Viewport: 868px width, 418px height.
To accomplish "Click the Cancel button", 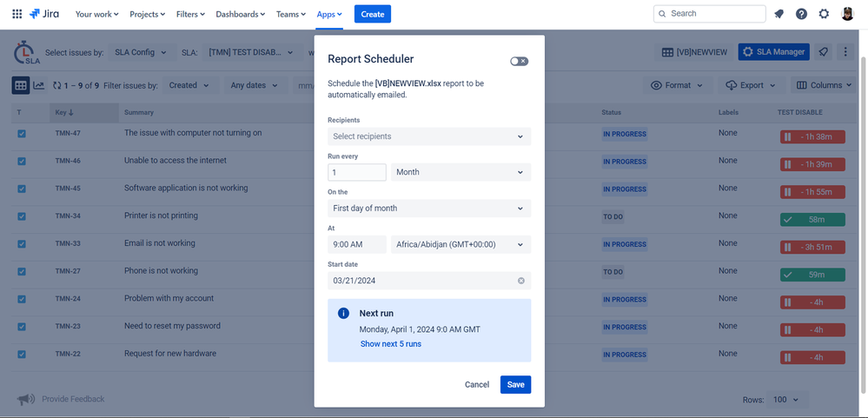I will [x=477, y=385].
